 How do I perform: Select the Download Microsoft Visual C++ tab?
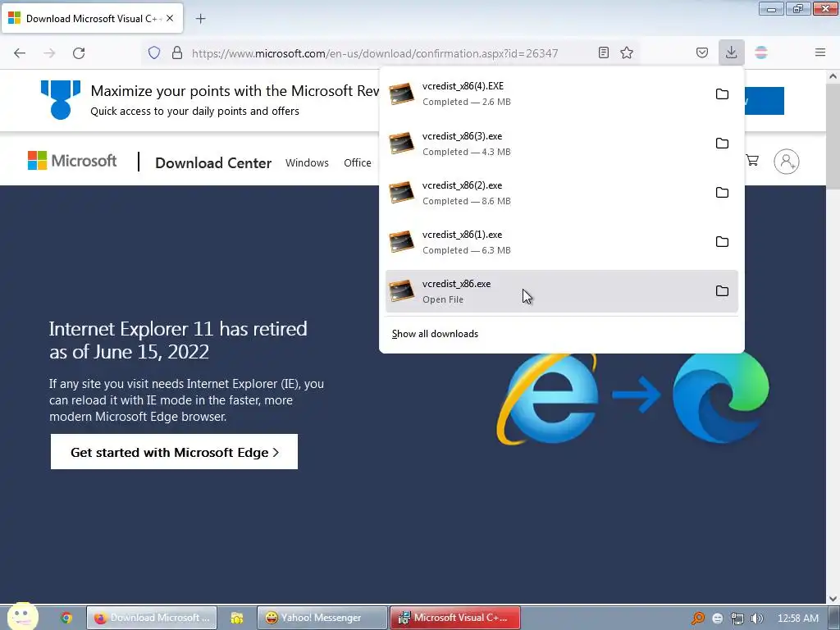92,18
